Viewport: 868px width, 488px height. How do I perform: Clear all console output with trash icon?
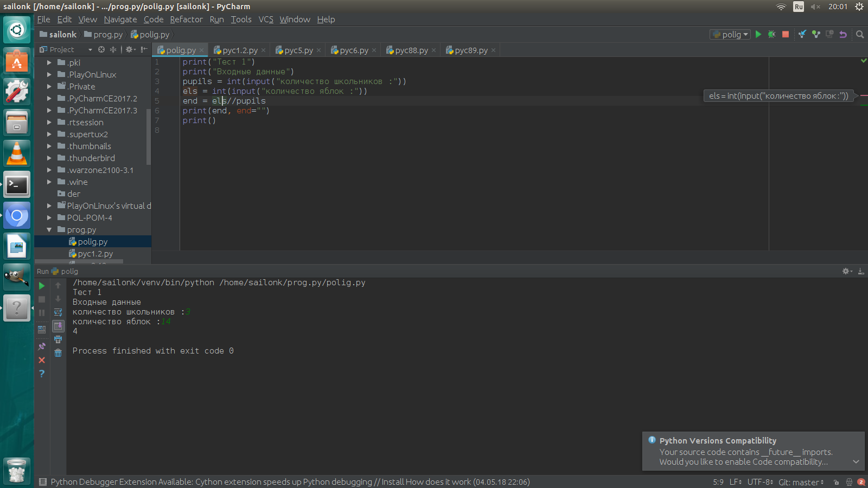coord(58,353)
